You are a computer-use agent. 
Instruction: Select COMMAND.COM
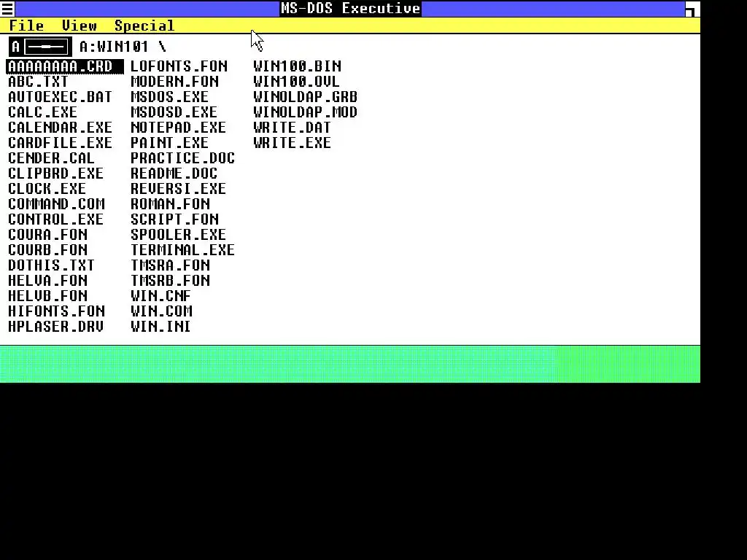pos(56,204)
